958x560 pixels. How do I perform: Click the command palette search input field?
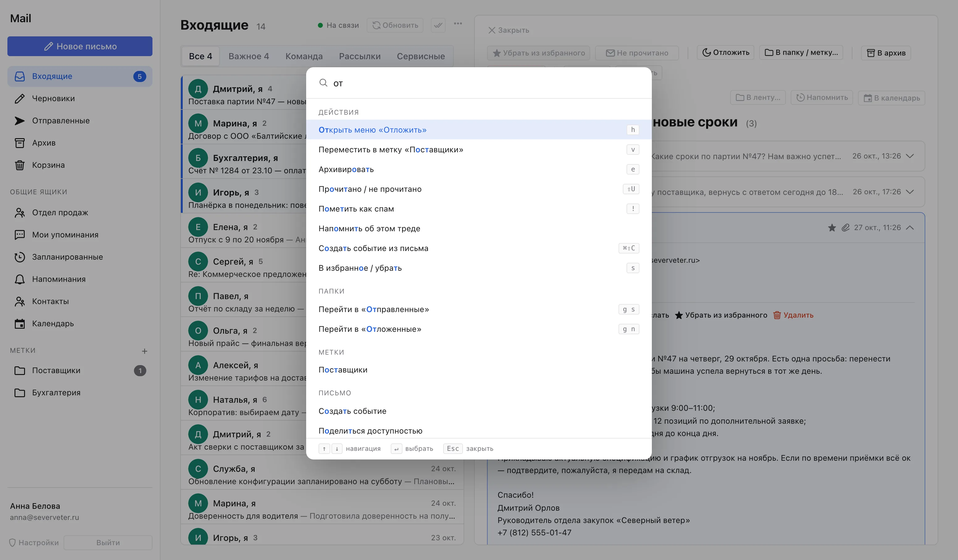[479, 83]
